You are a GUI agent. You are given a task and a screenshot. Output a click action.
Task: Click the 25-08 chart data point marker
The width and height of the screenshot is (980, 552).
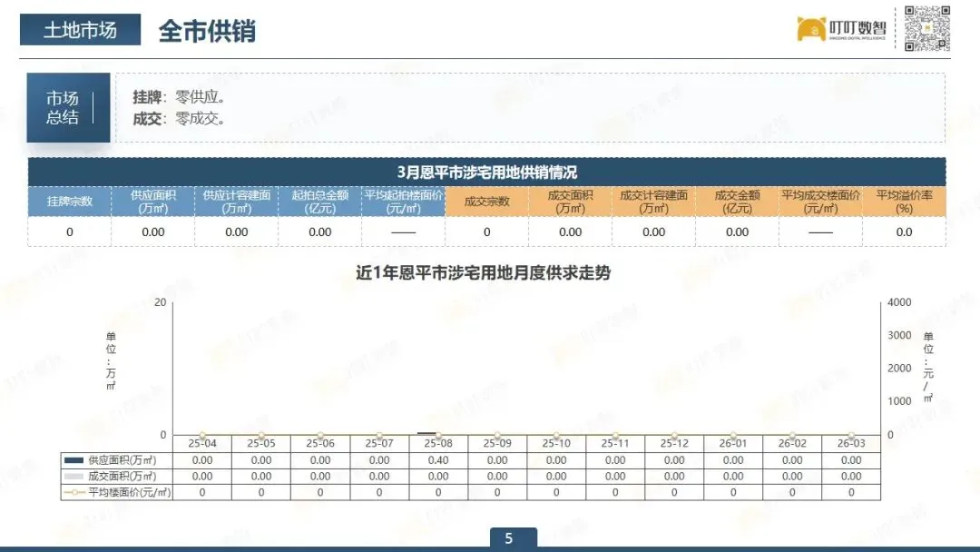tap(438, 433)
